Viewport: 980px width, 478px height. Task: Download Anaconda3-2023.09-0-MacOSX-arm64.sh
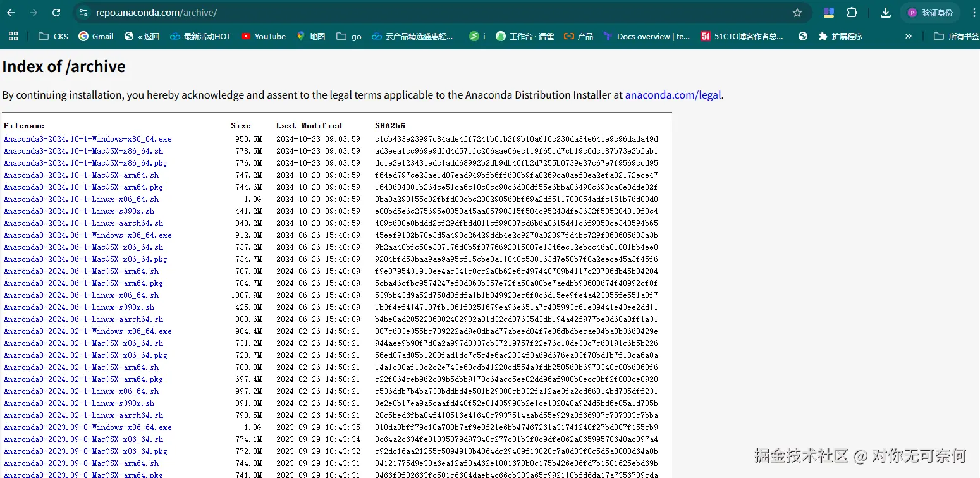coord(82,463)
